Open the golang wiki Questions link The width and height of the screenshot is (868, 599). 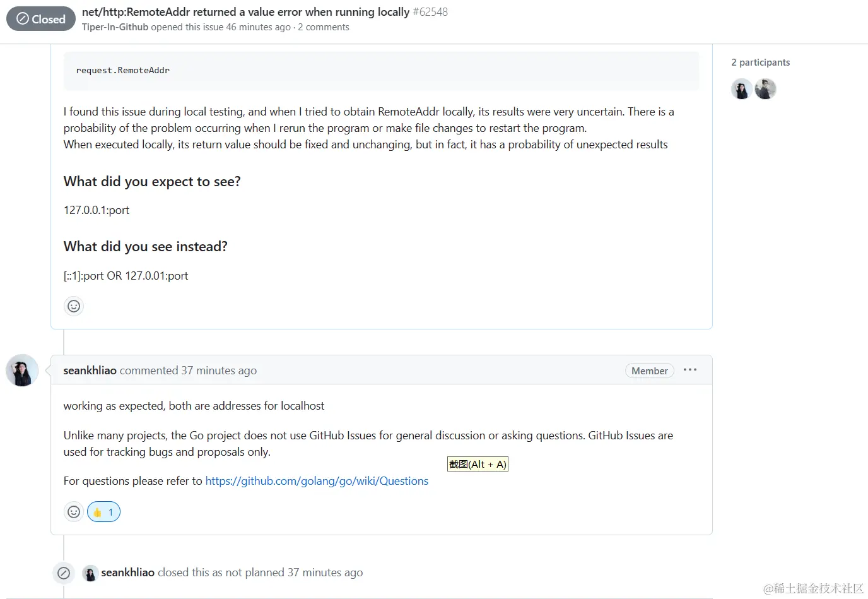click(x=317, y=481)
